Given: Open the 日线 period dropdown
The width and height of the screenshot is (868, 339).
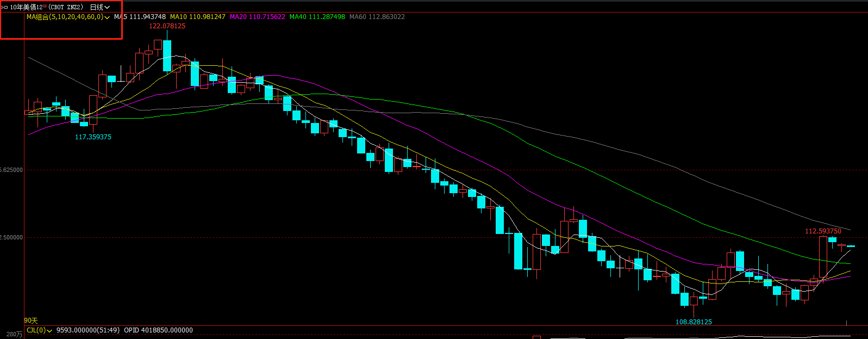Looking at the screenshot, I should [x=99, y=7].
